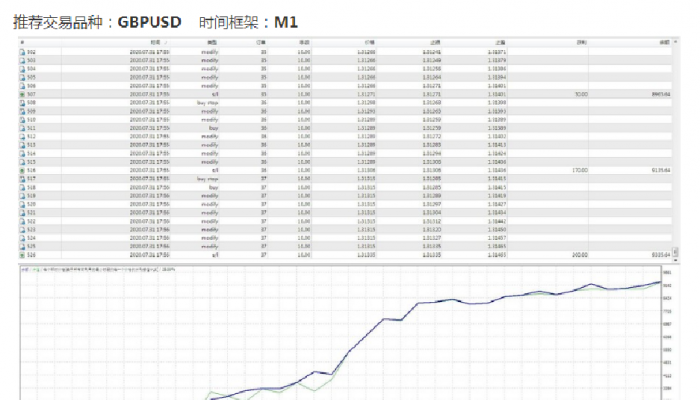Click the document icon of row 514

[22, 154]
